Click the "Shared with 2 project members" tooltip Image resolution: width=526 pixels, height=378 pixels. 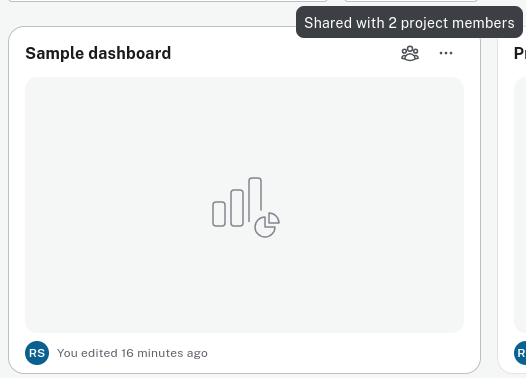409,22
